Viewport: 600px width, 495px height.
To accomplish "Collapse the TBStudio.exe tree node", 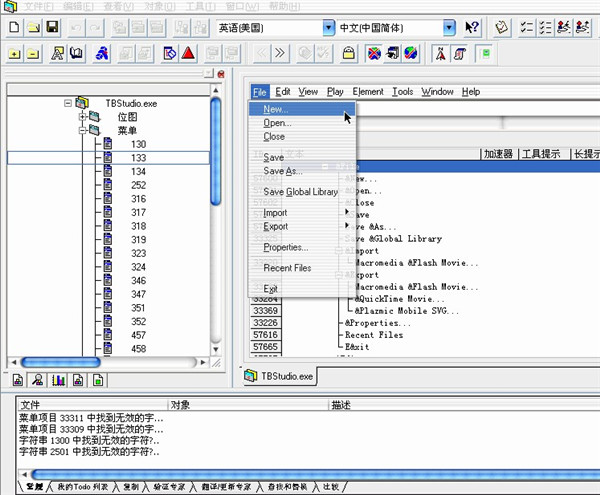I will coord(68,103).
